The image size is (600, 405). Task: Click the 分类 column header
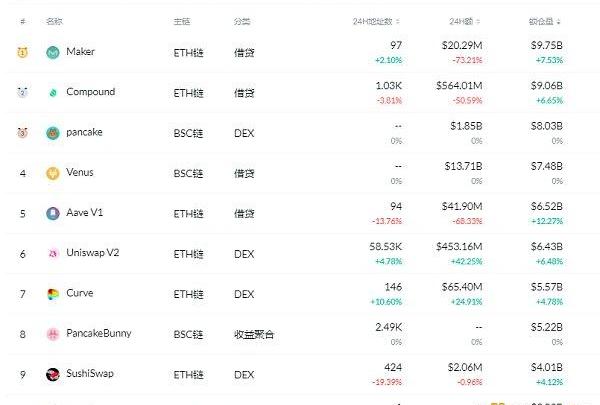(x=242, y=21)
